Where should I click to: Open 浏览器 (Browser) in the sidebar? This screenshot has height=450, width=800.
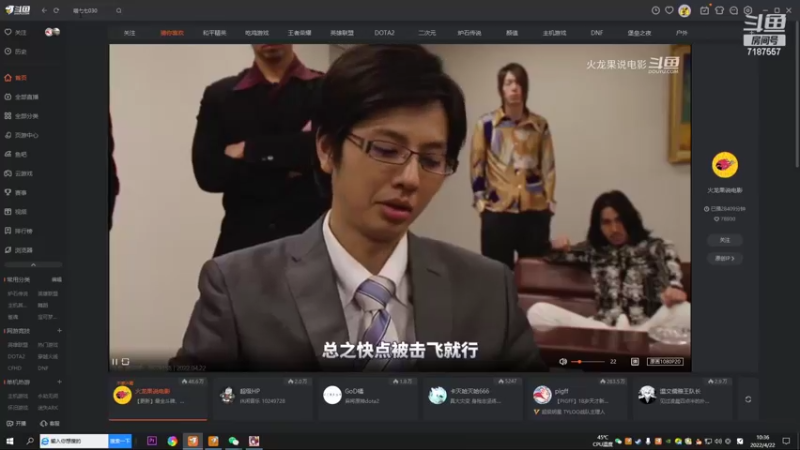pyautogui.click(x=19, y=250)
